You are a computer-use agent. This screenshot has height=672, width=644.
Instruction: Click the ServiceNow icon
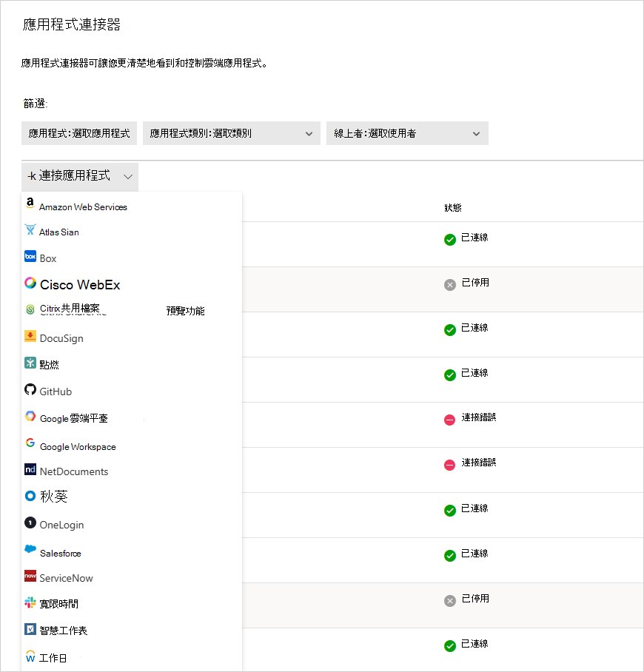[30, 578]
